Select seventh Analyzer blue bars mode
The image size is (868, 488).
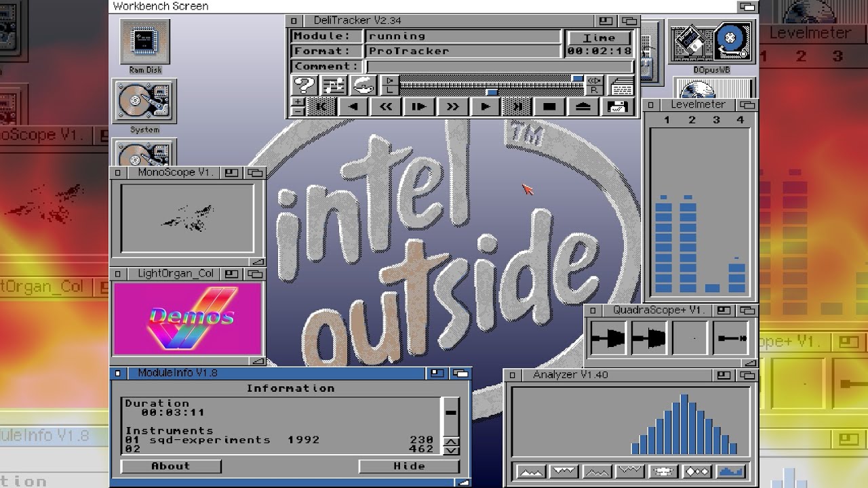(x=730, y=471)
